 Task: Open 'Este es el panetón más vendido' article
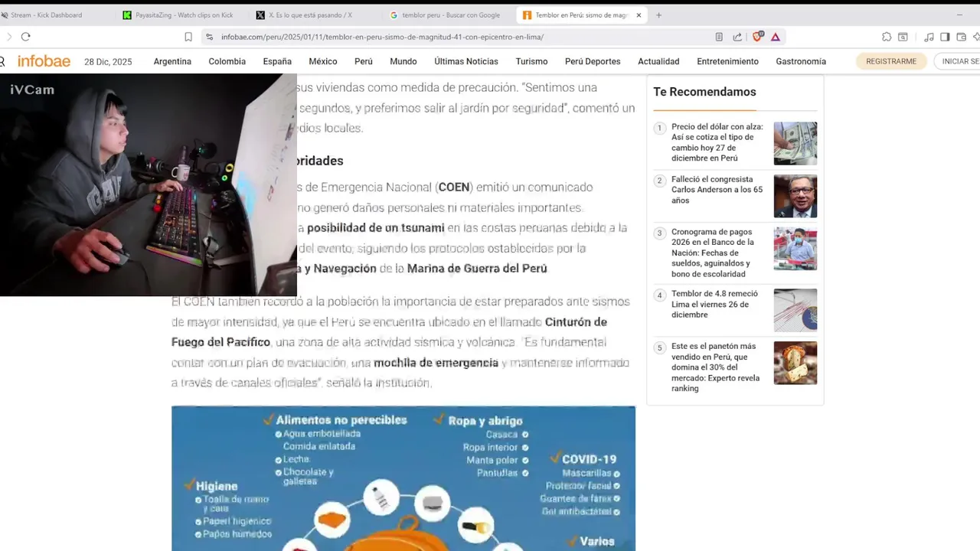716,367
